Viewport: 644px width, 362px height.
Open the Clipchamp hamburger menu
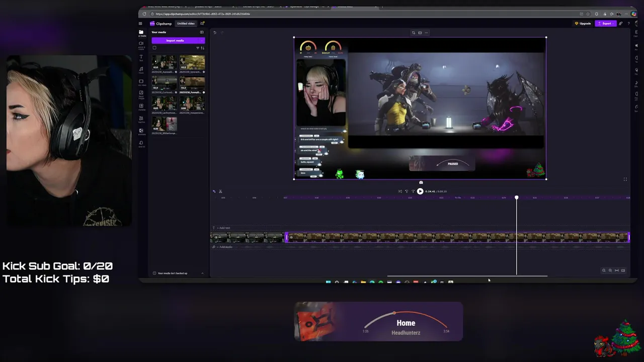click(140, 24)
